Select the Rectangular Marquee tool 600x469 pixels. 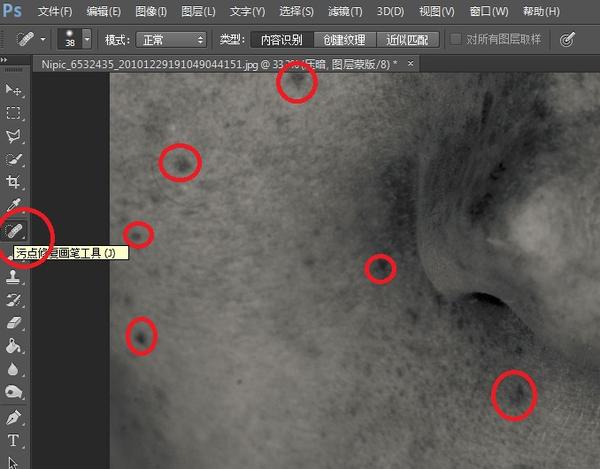pyautogui.click(x=13, y=113)
